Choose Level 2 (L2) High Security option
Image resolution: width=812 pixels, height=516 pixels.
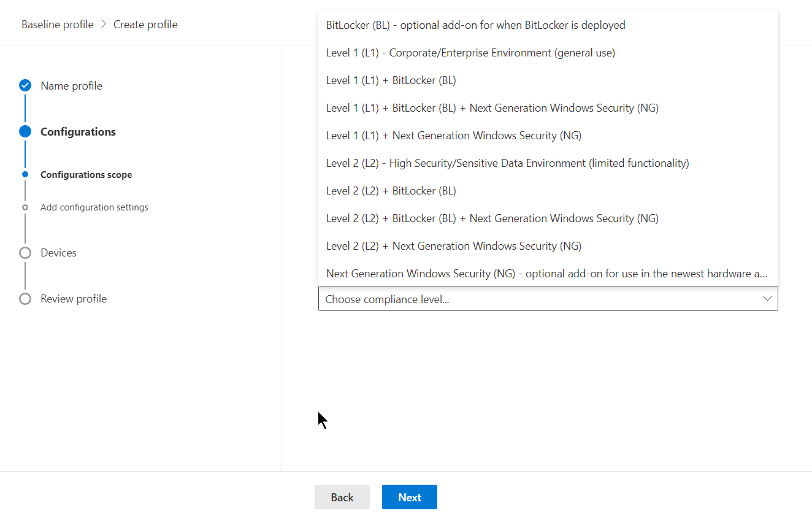507,163
